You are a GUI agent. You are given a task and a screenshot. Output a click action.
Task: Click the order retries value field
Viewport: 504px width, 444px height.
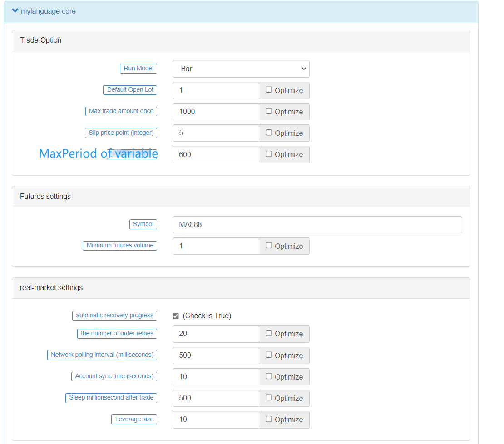click(x=215, y=334)
